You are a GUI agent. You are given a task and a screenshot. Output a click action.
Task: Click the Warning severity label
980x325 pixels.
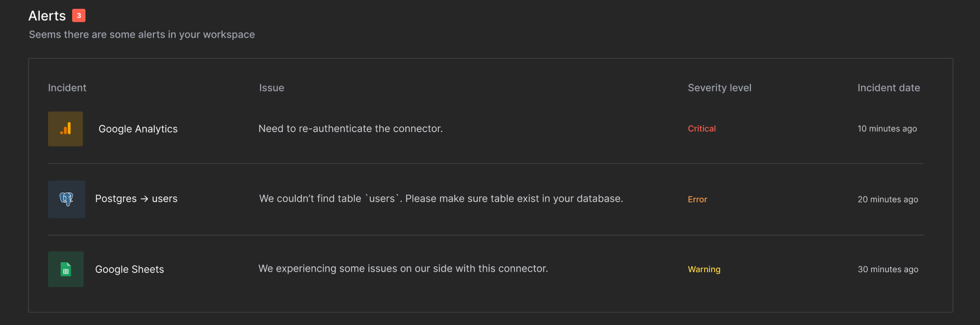pyautogui.click(x=704, y=269)
